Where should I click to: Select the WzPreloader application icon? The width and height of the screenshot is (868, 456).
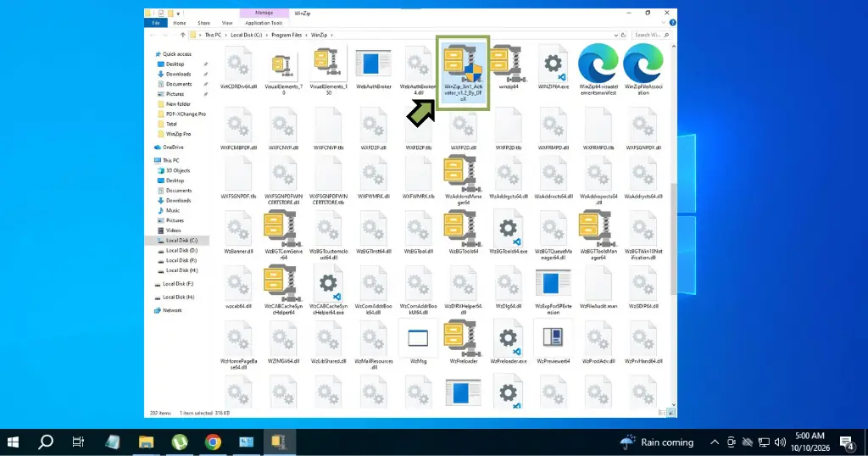coord(464,338)
